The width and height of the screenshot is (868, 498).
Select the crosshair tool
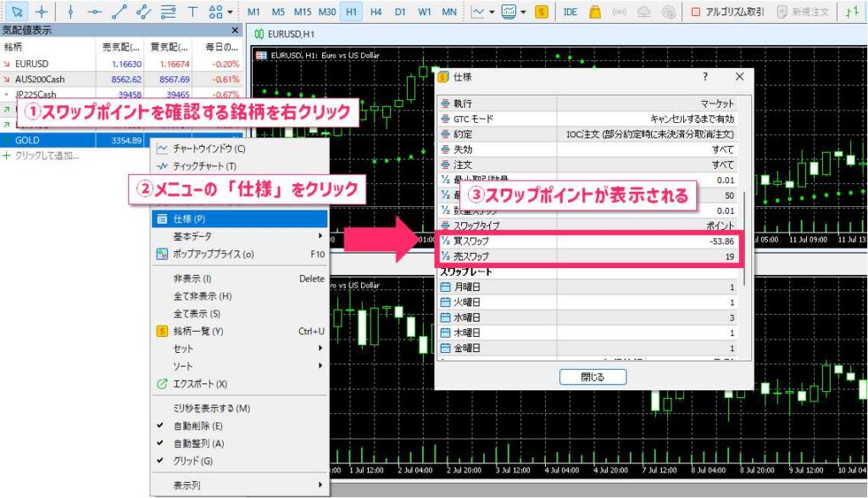click(x=42, y=12)
